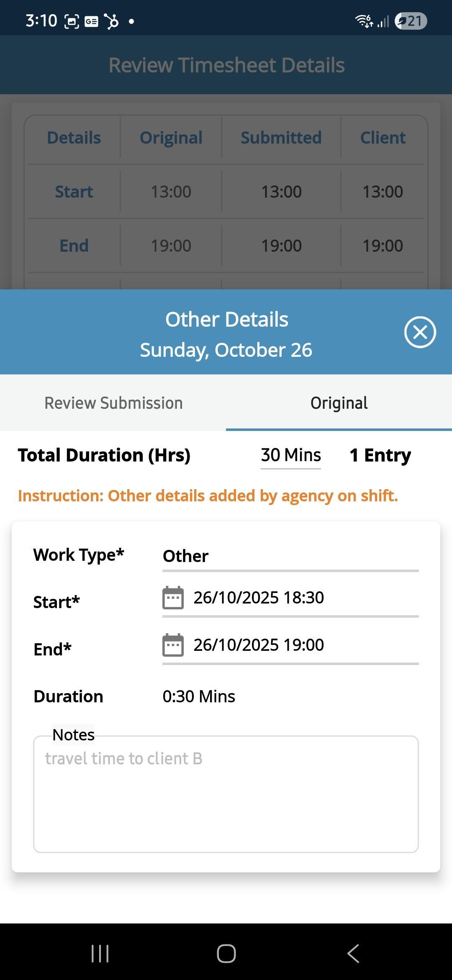
Task: Tap the Android back navigation icon
Action: point(353,954)
